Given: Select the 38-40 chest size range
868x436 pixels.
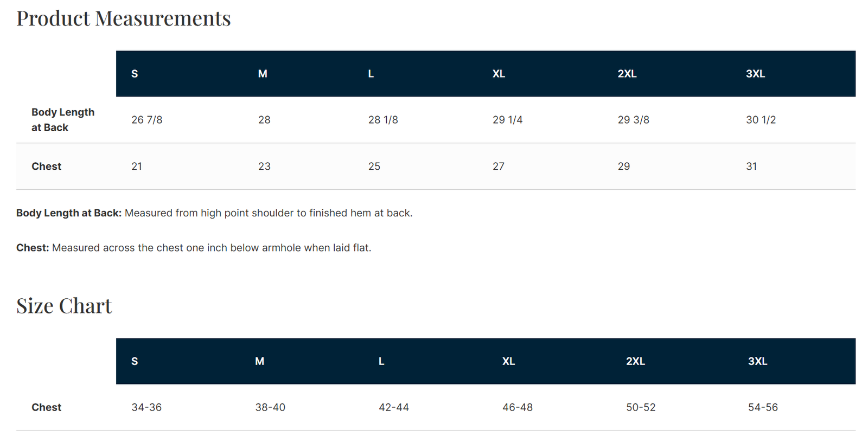Looking at the screenshot, I should pyautogui.click(x=270, y=407).
